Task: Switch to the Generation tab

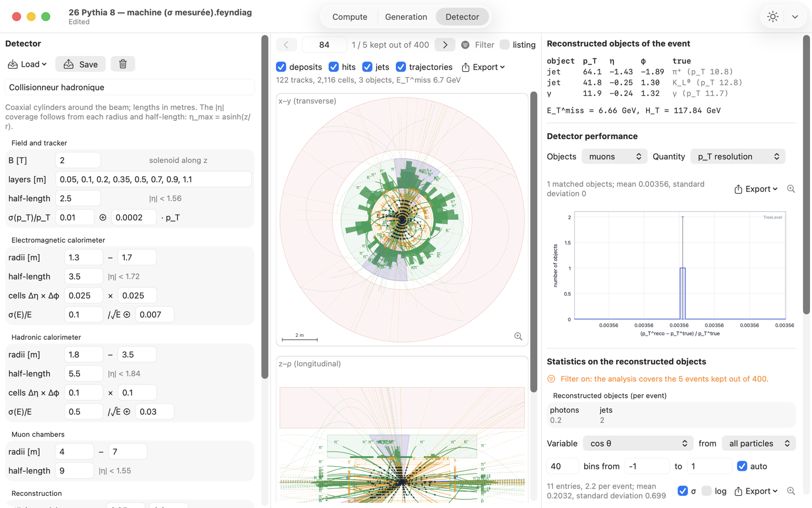Action: point(406,17)
